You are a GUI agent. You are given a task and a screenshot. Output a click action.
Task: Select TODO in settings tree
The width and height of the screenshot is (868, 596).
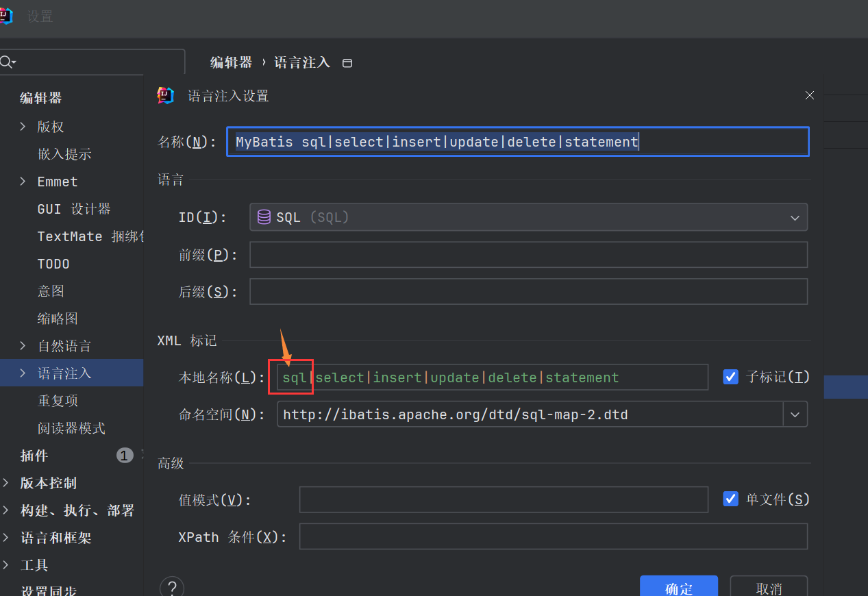53,264
